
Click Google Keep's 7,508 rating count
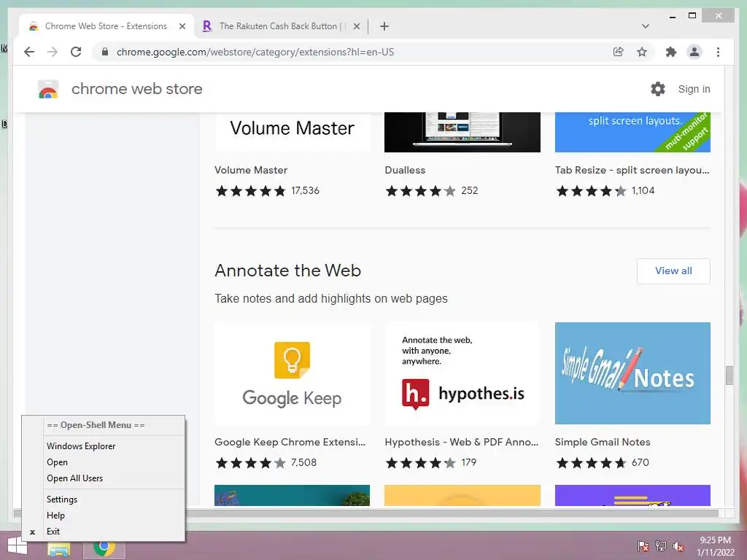[304, 462]
